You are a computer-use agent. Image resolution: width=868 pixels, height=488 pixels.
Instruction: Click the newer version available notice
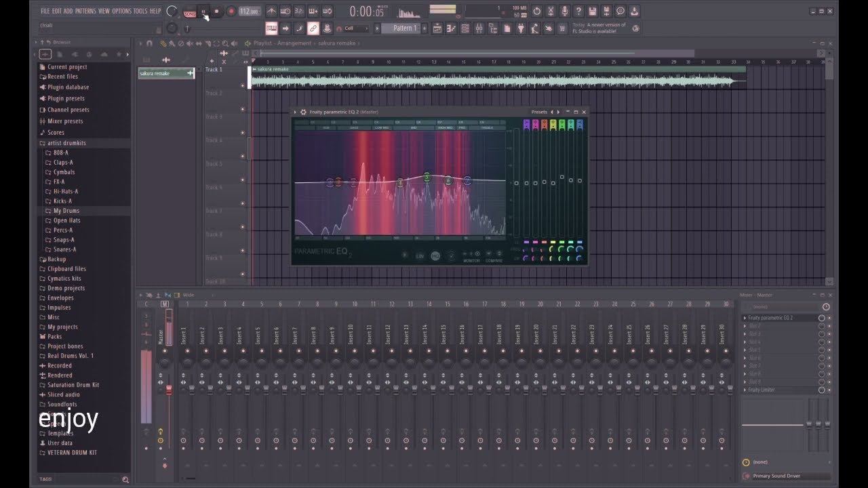[599, 28]
